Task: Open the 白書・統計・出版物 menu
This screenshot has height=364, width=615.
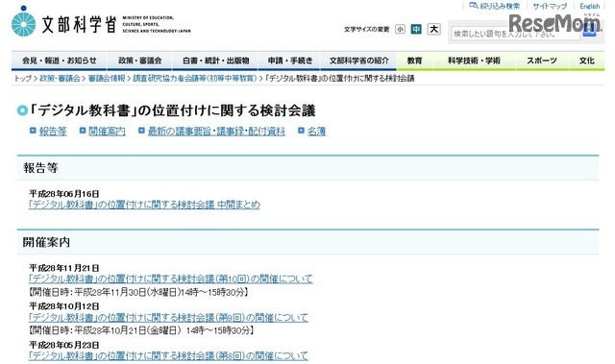Action: 215,61
